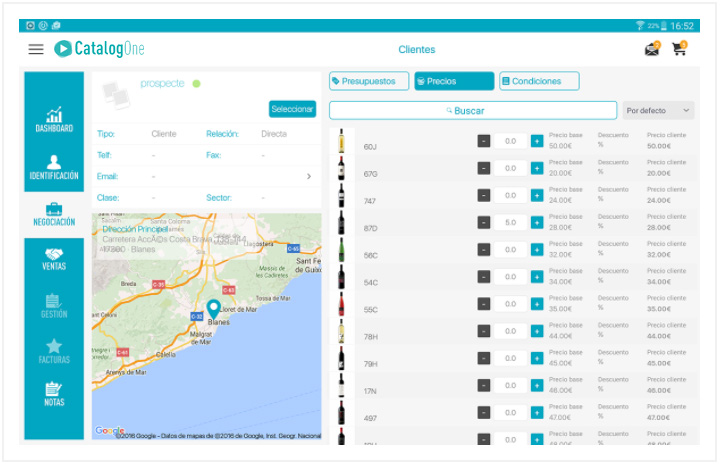Click the CatalogOne logo

[x=99, y=49]
